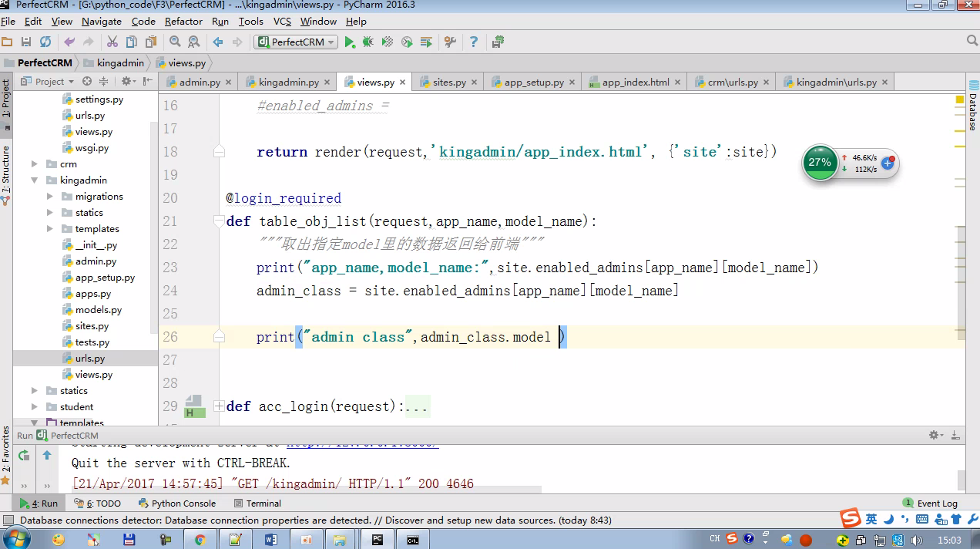This screenshot has height=549, width=980.
Task: Click the Undo arrow icon in toolbar
Action: (69, 42)
